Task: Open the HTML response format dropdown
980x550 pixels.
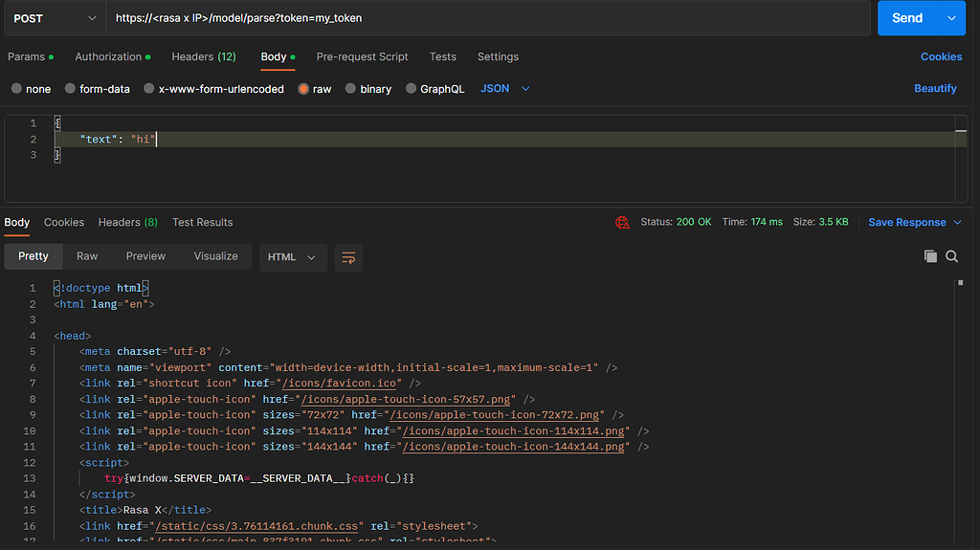Action: point(292,257)
